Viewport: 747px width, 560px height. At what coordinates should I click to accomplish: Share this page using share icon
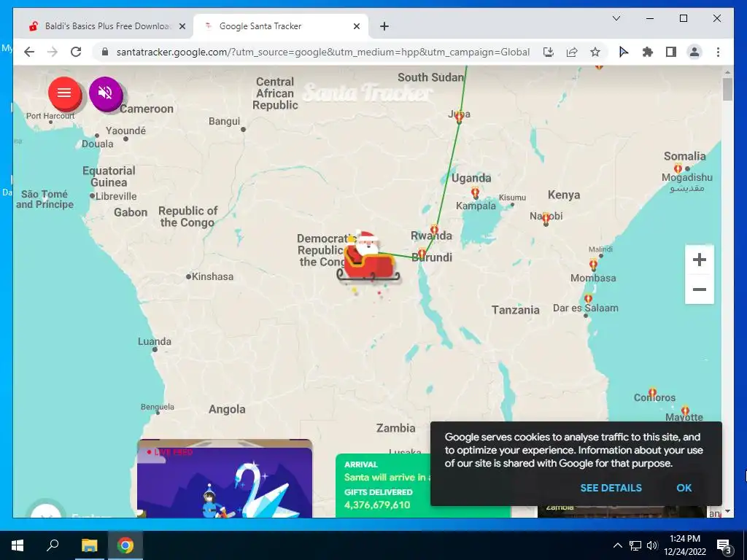[572, 52]
